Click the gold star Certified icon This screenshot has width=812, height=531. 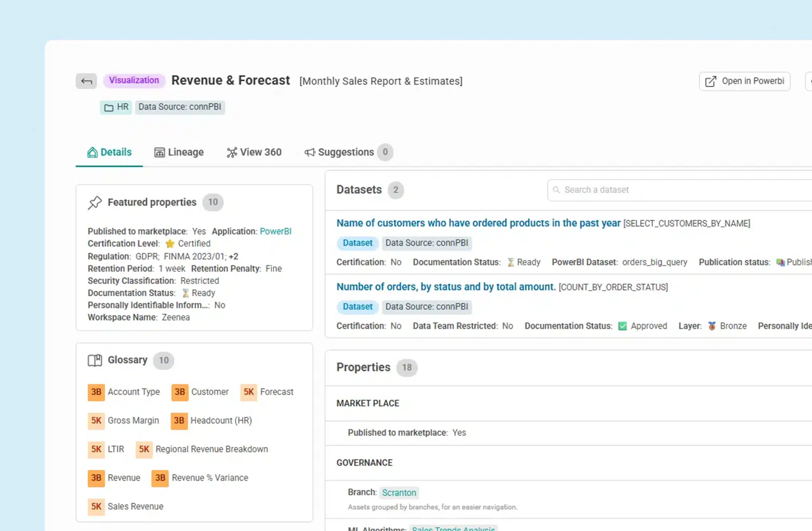170,244
